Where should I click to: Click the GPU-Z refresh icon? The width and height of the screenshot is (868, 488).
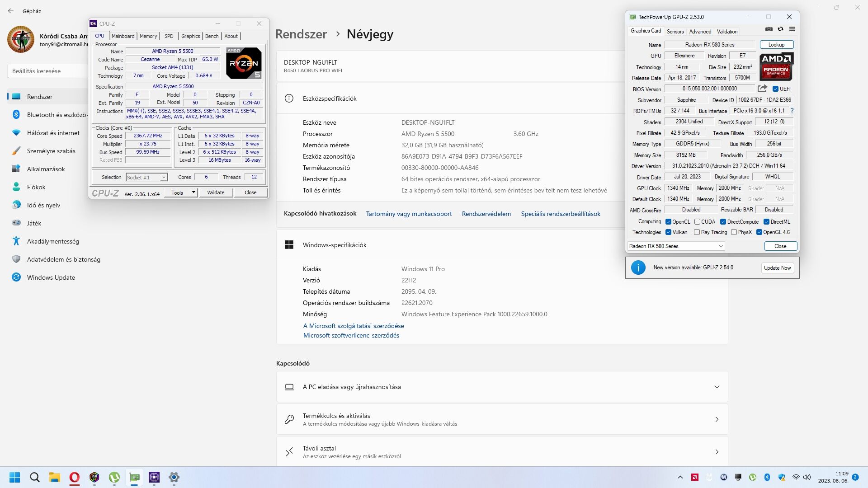[x=780, y=29]
